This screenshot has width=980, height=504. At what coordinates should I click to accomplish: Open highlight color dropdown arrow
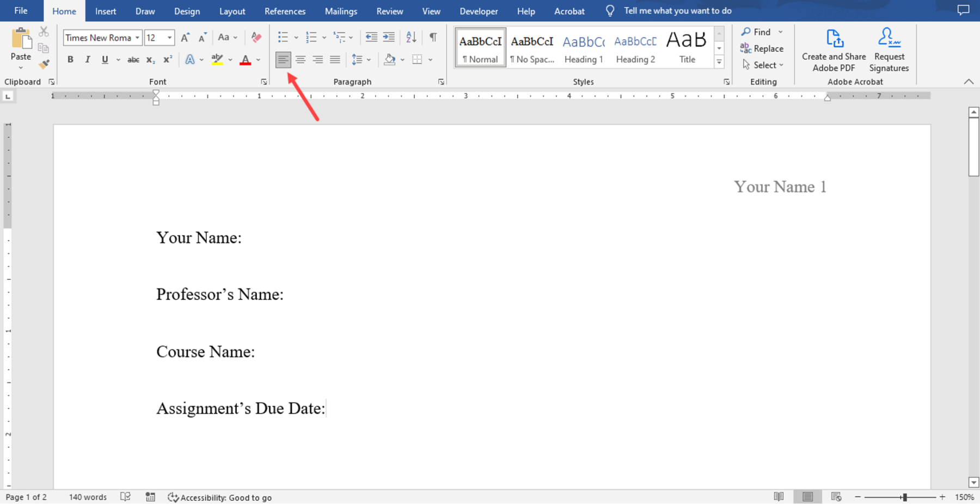click(230, 60)
